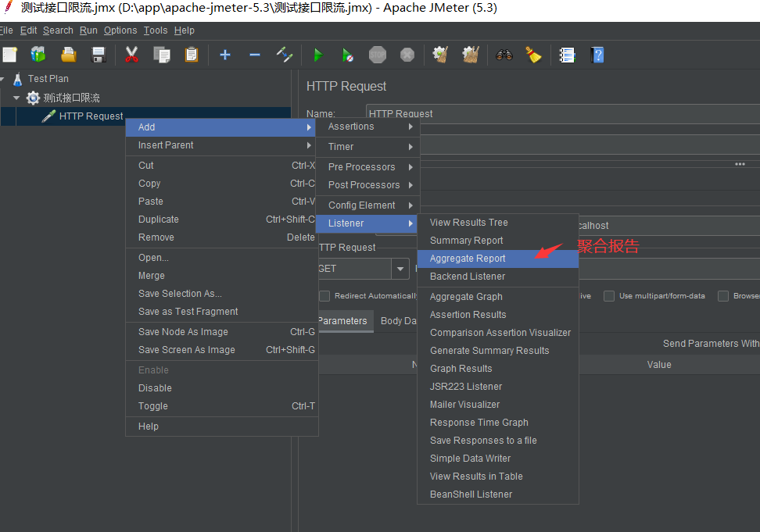Click the Clear All double broom icon
The height and width of the screenshot is (532, 760).
click(x=471, y=55)
